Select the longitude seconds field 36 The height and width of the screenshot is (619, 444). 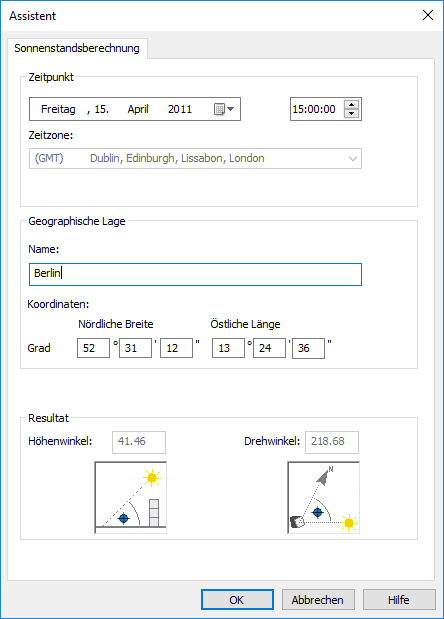click(308, 348)
